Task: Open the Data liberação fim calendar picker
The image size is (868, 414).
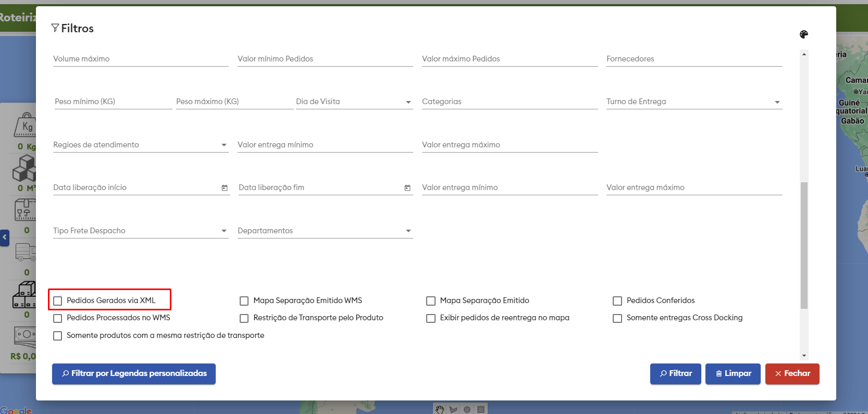Action: (x=407, y=188)
